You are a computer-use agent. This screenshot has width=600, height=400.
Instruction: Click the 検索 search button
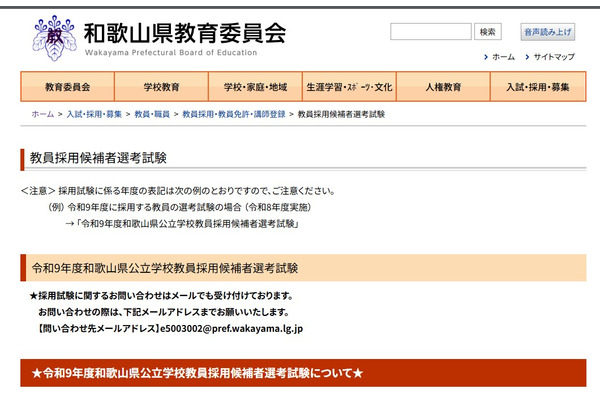[x=488, y=31]
